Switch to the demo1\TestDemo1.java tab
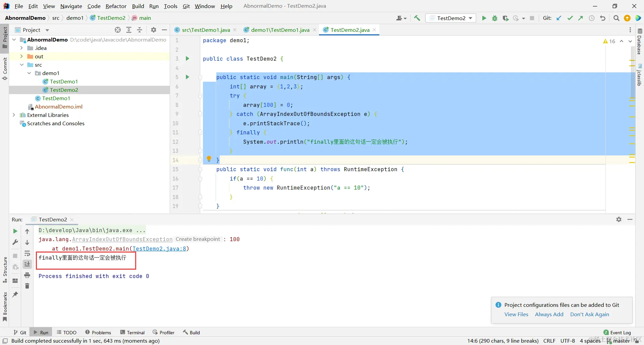 tap(280, 30)
